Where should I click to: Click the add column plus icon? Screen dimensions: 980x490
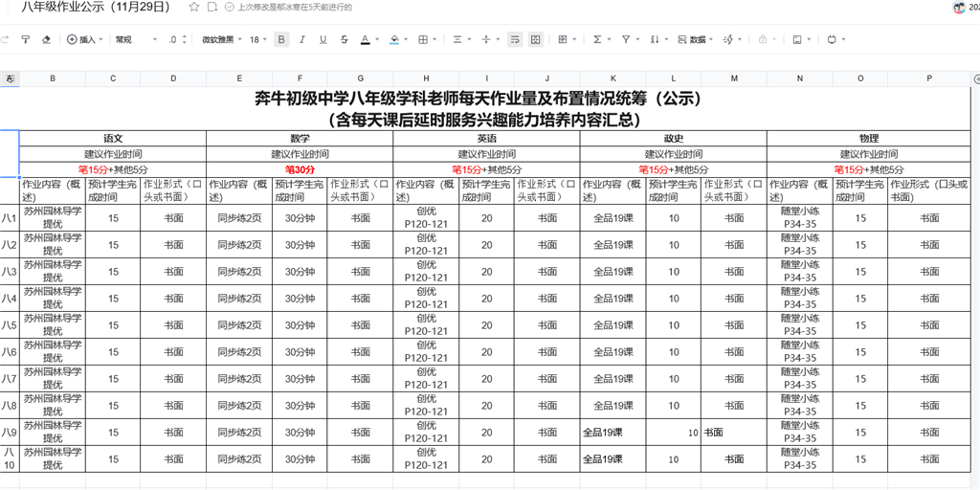976,78
